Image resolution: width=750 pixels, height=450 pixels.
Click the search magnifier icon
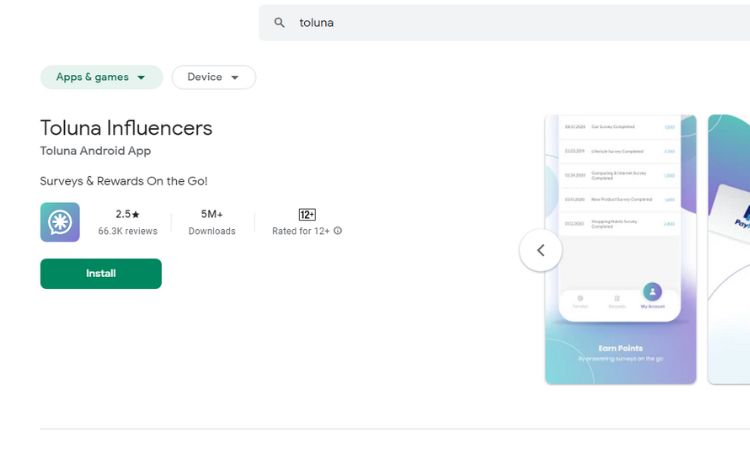tap(279, 22)
